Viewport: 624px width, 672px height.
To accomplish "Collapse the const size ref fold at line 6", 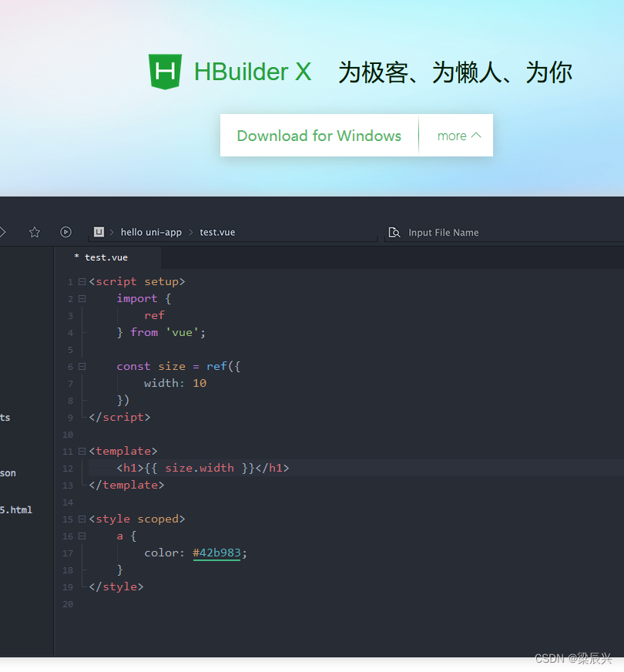I will coord(81,366).
